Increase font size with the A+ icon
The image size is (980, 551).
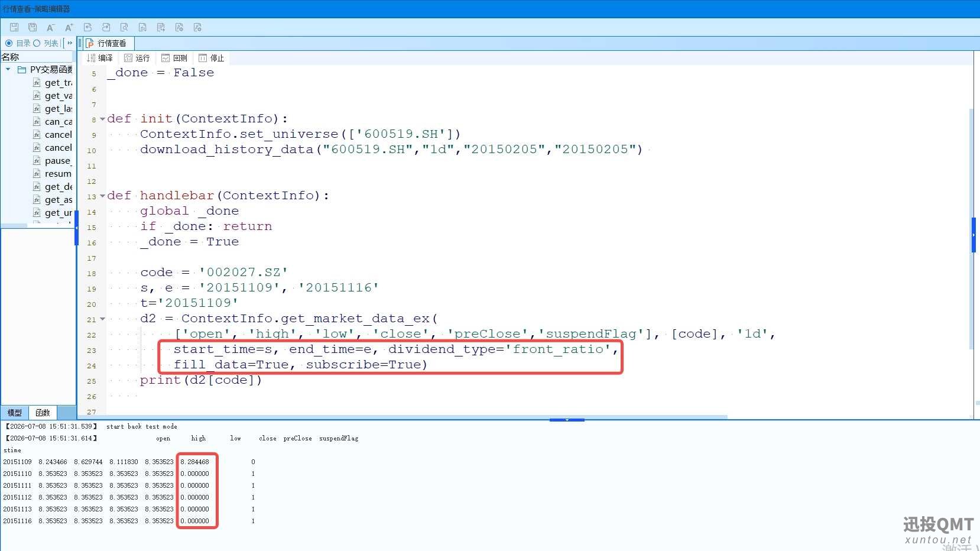click(x=69, y=27)
